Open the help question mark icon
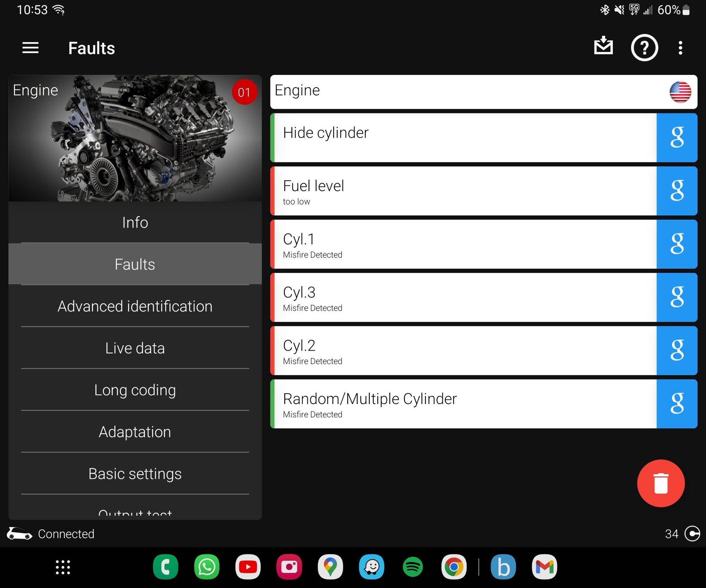Screen dimensions: 706x588 [644, 48]
